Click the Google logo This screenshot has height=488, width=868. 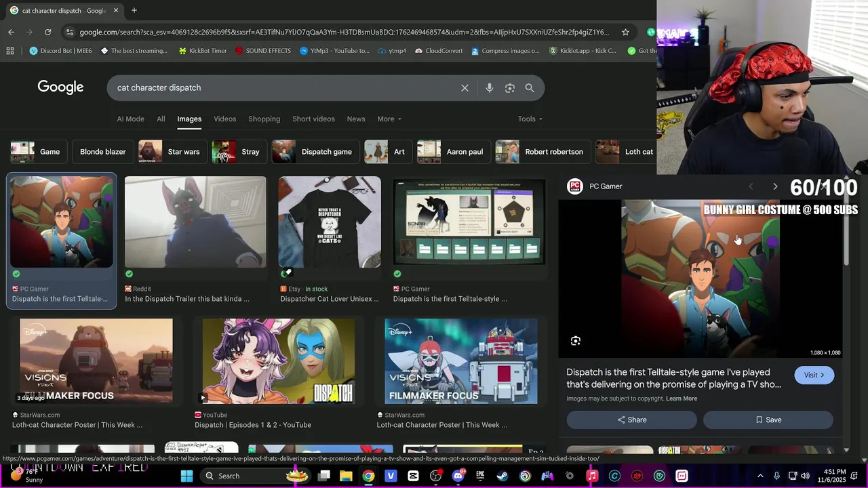[60, 87]
